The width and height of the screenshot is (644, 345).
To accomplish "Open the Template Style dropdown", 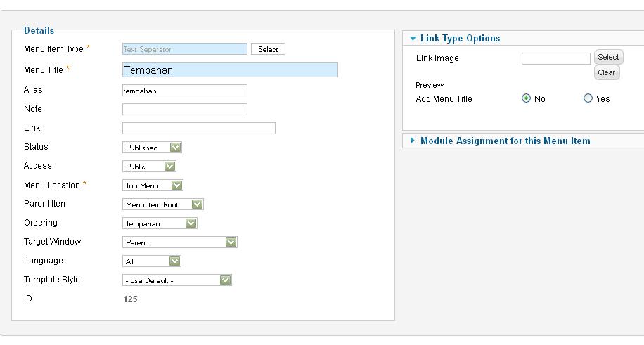I will tap(177, 280).
